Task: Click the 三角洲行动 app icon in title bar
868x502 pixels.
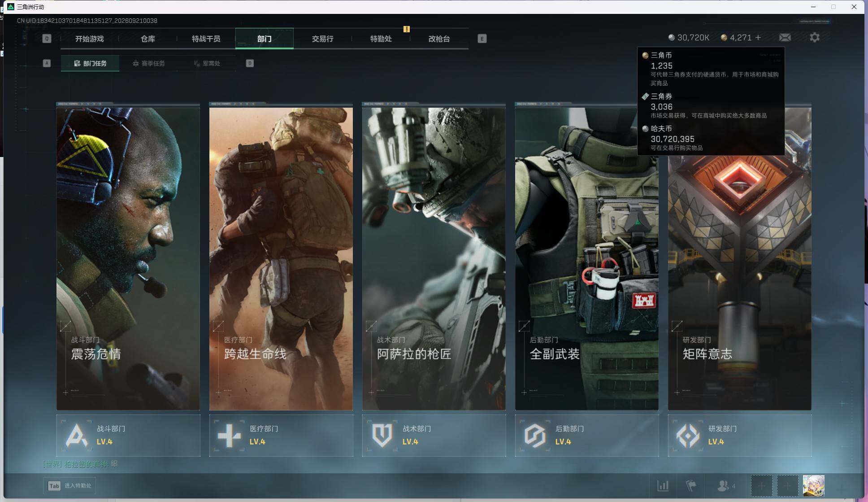Action: (x=11, y=7)
